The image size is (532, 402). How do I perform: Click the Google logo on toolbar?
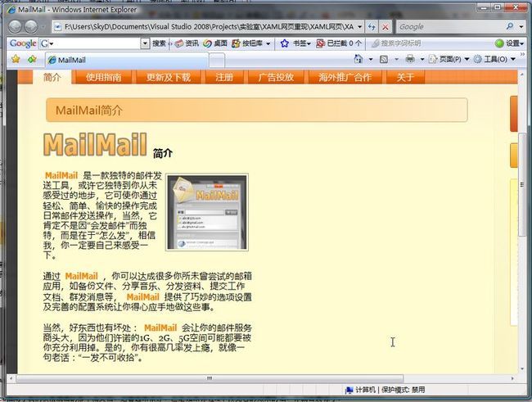click(23, 43)
